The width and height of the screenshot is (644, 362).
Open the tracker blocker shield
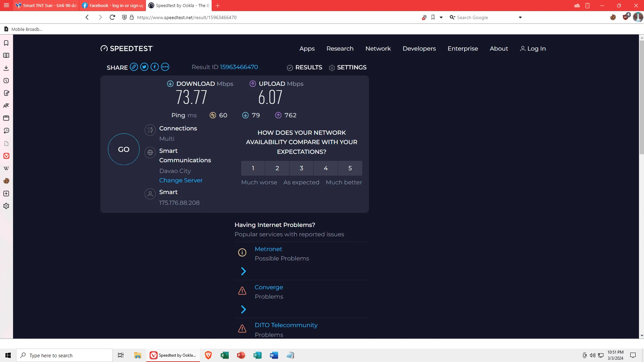tap(124, 17)
